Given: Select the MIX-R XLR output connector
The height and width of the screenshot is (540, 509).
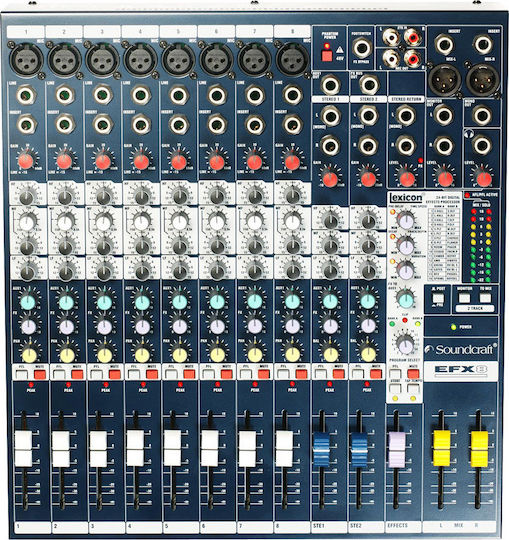Looking at the screenshot, I should tap(483, 79).
